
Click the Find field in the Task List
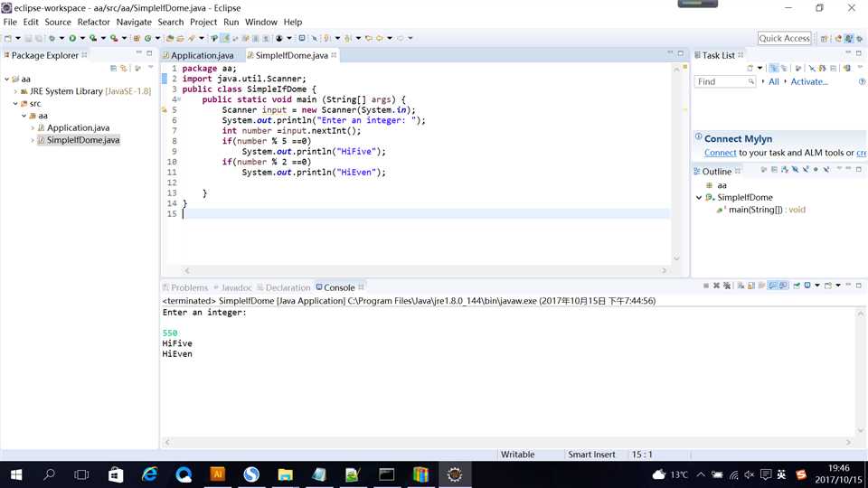pos(724,81)
